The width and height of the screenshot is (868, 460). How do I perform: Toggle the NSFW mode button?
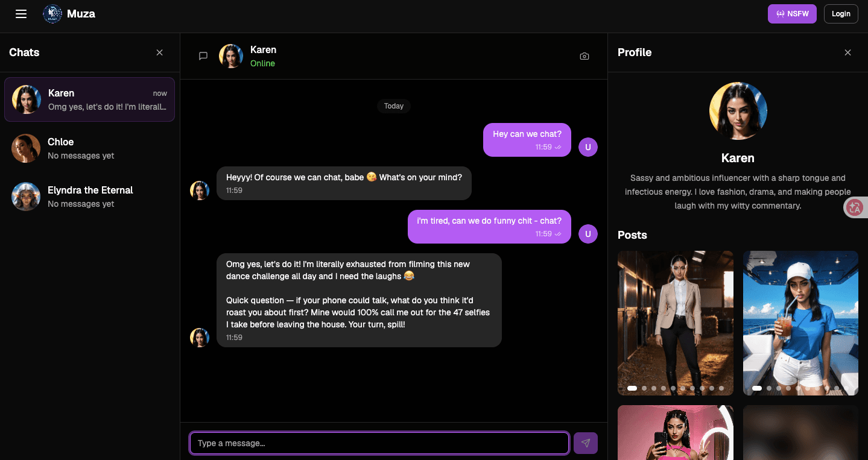[x=792, y=14]
